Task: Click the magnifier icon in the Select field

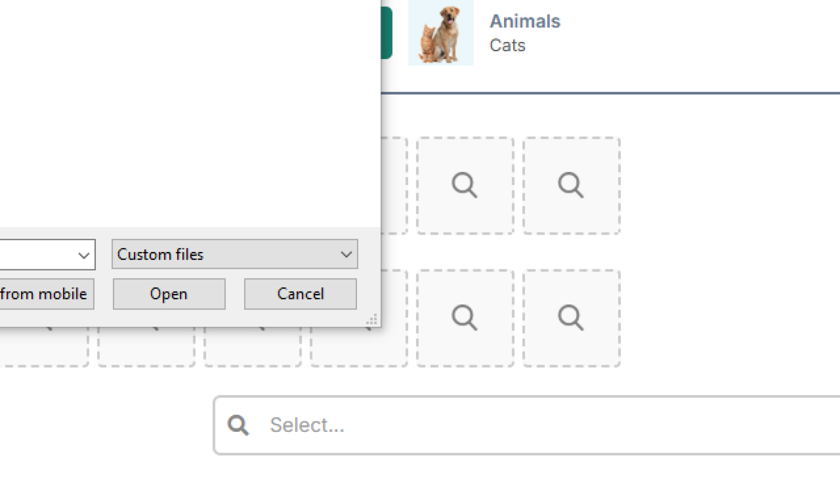Action: point(238,425)
